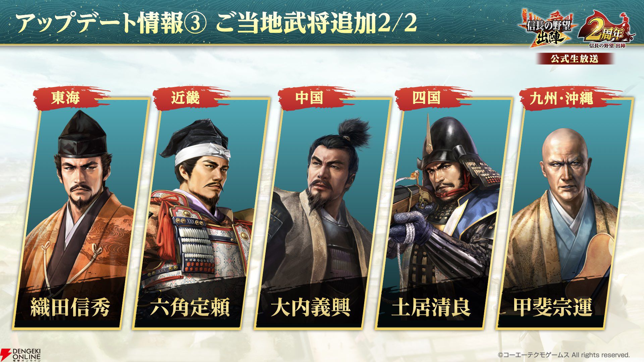Click the 大内義興 name caption
Image resolution: width=644 pixels, height=362 pixels.
click(x=311, y=307)
